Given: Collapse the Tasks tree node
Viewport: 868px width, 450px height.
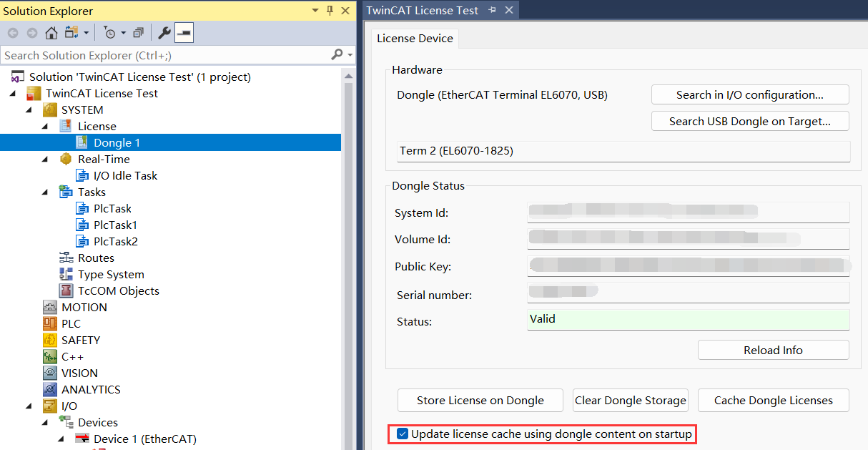Looking at the screenshot, I should 46,192.
